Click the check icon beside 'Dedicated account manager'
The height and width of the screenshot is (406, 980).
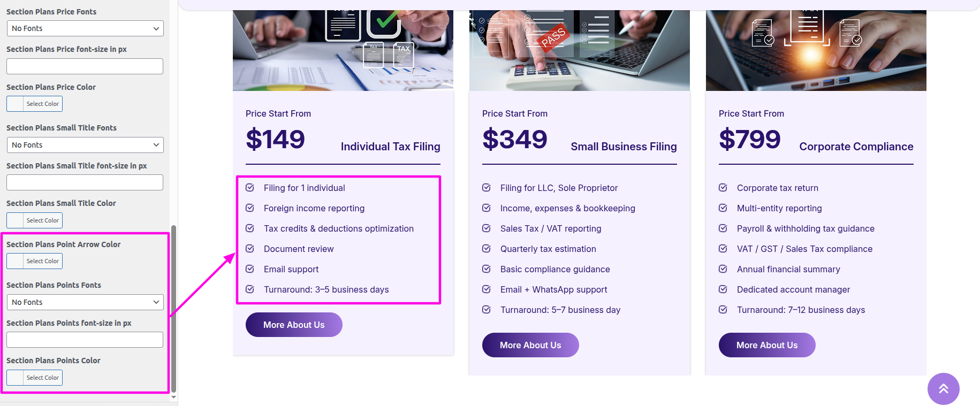click(x=723, y=289)
